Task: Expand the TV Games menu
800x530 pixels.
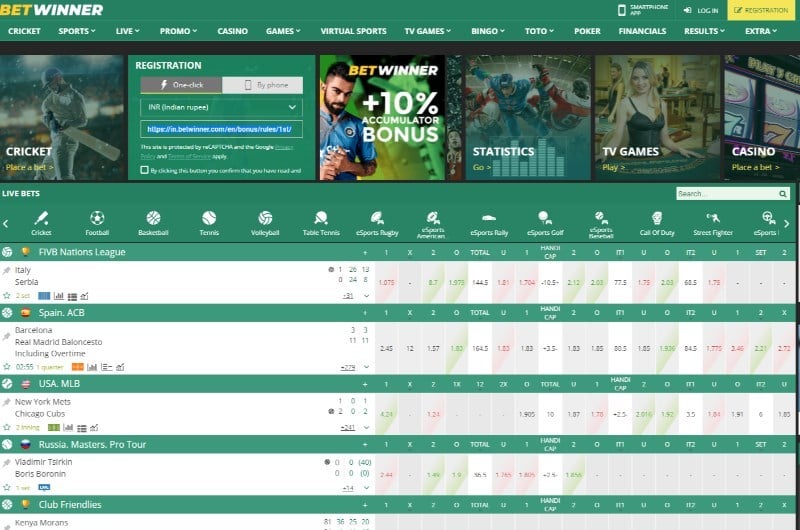Action: coord(428,31)
